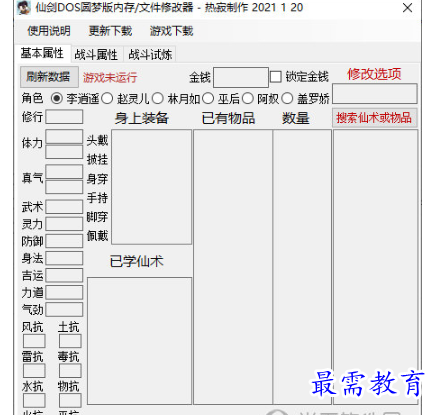Click the search results list under 搜索仙术或物品
The height and width of the screenshot is (415, 433).
pyautogui.click(x=375, y=267)
